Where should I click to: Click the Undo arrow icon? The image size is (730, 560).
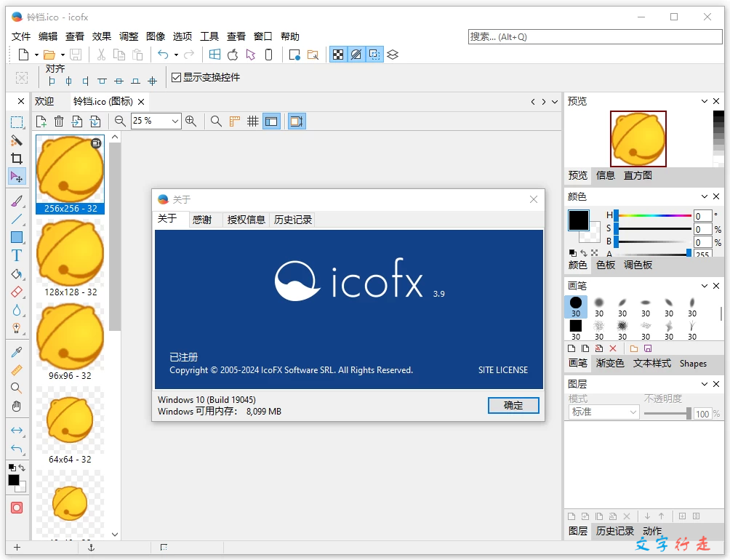tap(163, 55)
